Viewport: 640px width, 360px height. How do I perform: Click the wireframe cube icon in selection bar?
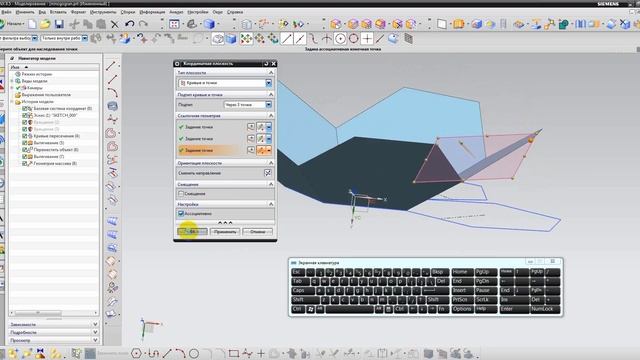pos(218,39)
